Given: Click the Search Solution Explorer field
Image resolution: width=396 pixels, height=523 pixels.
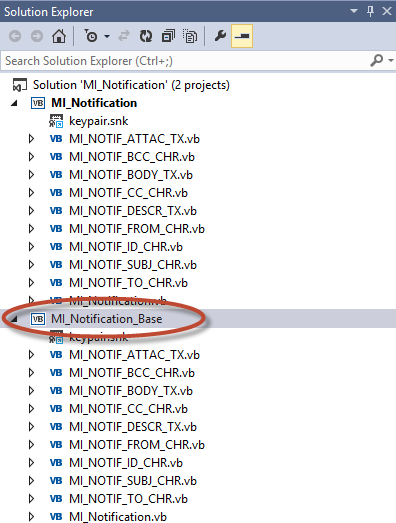Looking at the screenshot, I should pos(183,61).
